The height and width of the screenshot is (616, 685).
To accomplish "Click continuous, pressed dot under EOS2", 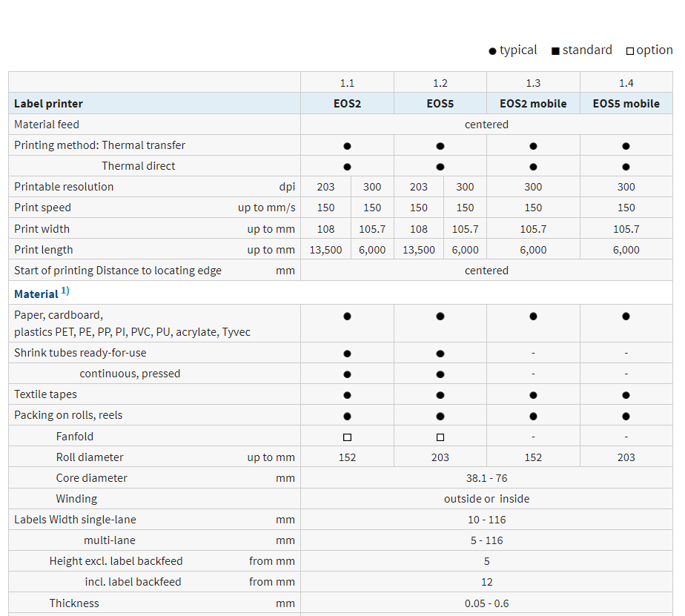I will [x=347, y=374].
